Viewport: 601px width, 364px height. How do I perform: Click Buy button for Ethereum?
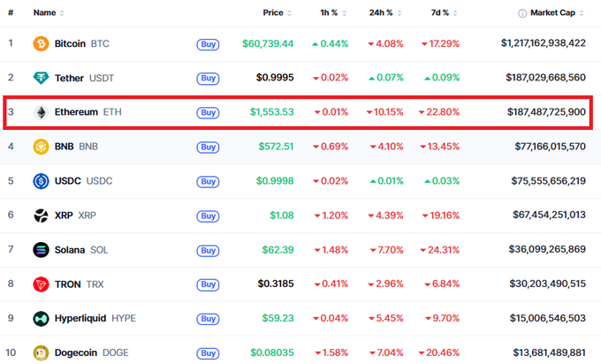click(x=208, y=113)
